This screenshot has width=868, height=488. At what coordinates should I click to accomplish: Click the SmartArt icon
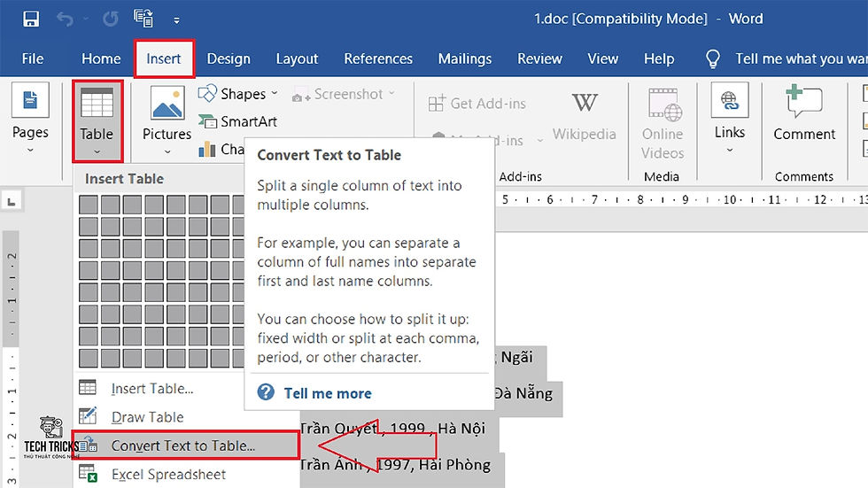[x=207, y=121]
